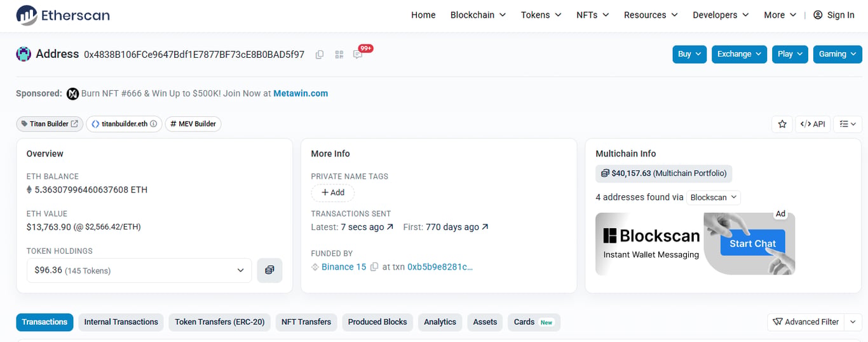Expand the token holdings $96.36 dropdown
Image resolution: width=868 pixels, height=342 pixels.
tap(139, 270)
